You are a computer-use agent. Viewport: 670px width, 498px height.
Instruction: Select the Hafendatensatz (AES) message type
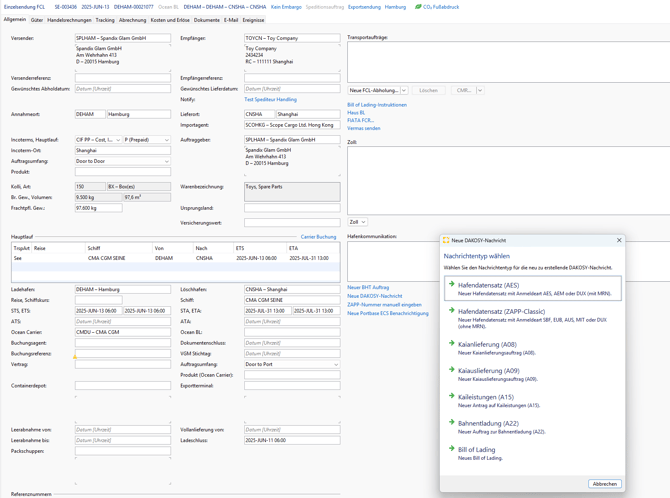[533, 289]
